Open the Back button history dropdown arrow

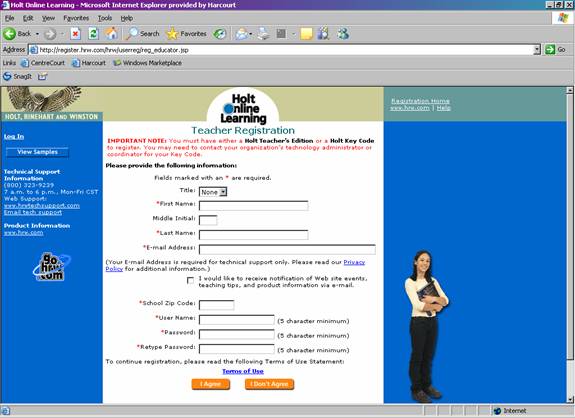pos(37,34)
